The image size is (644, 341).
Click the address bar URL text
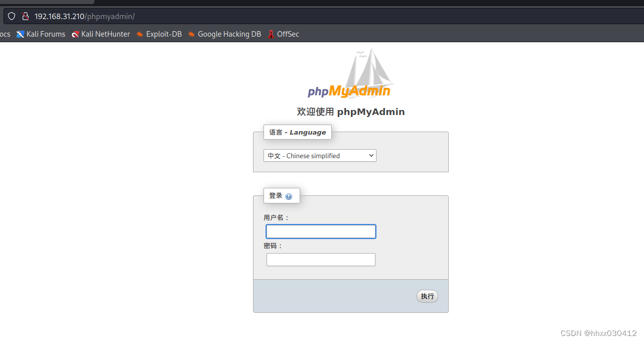(84, 16)
